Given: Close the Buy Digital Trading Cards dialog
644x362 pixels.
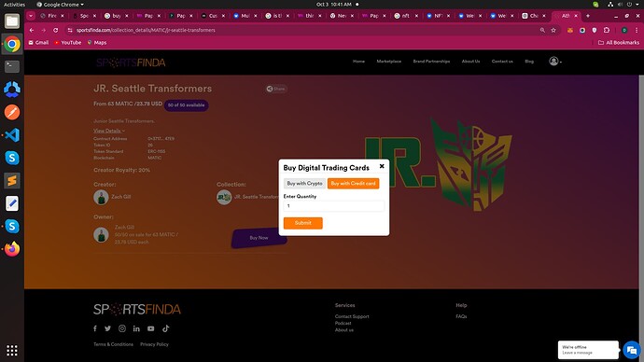Looking at the screenshot, I should click(x=382, y=166).
